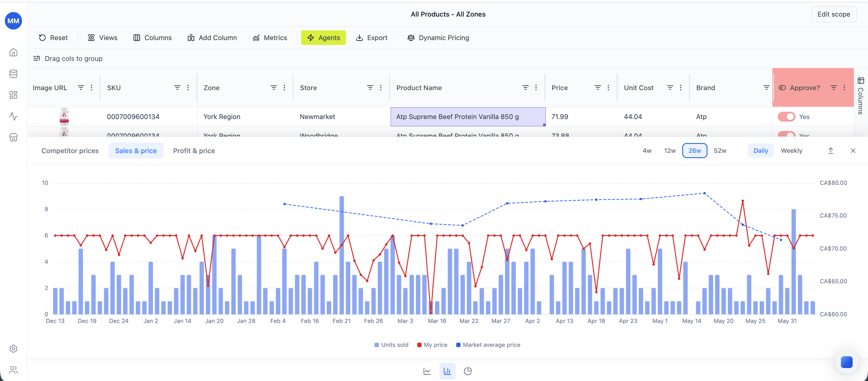This screenshot has height=381, width=868.
Task: Open the Views menu
Action: click(x=102, y=38)
